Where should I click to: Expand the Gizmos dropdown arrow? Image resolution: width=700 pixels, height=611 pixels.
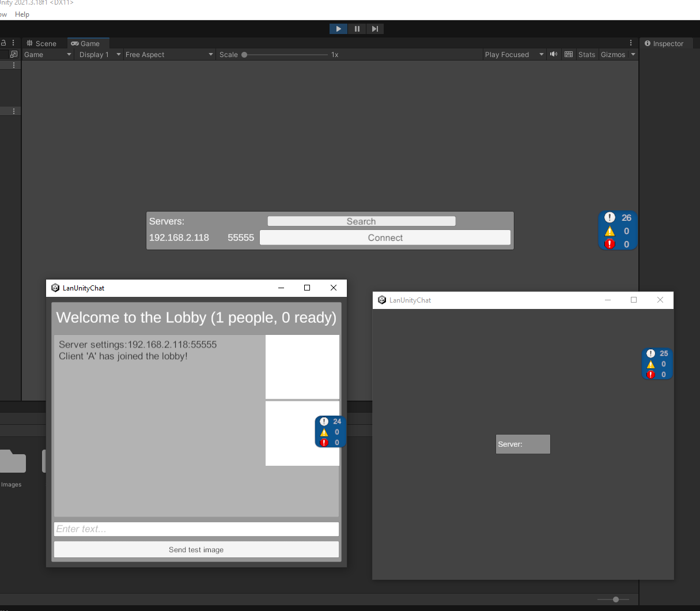click(633, 55)
